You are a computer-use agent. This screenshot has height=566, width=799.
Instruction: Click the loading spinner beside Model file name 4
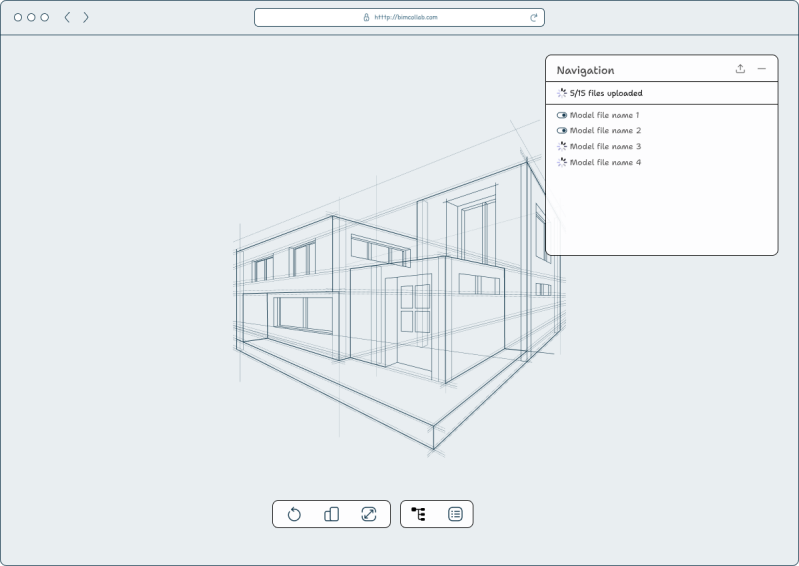[562, 162]
